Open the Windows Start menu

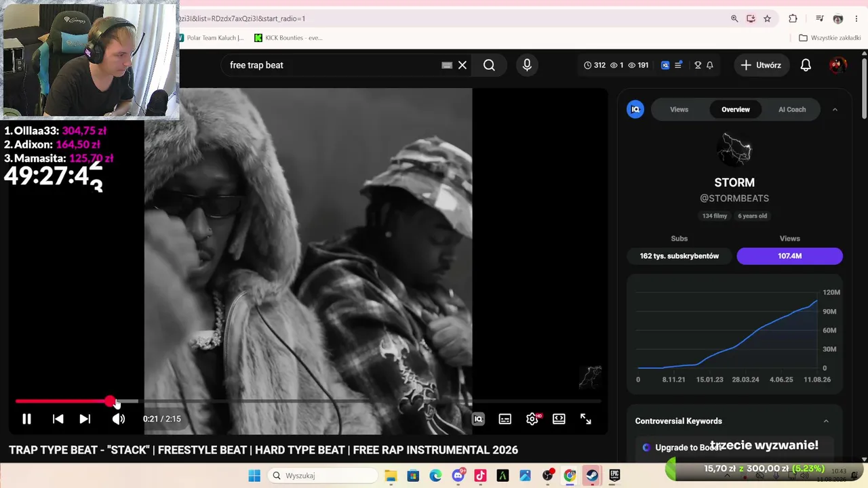point(254,476)
